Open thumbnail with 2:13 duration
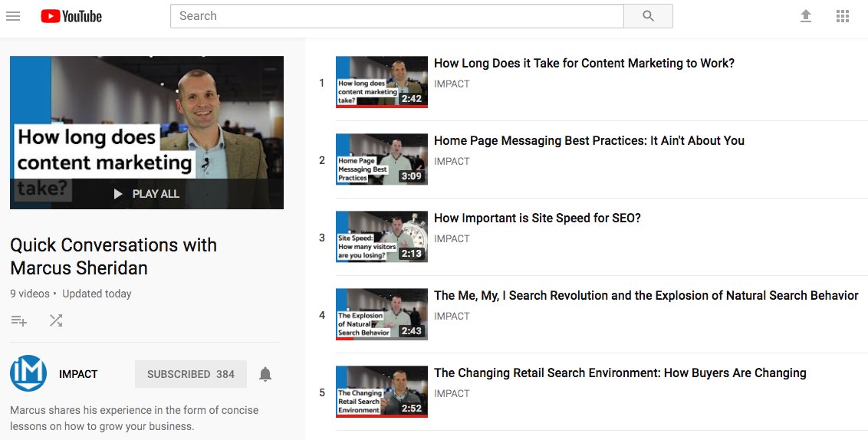The image size is (868, 440). (382, 237)
